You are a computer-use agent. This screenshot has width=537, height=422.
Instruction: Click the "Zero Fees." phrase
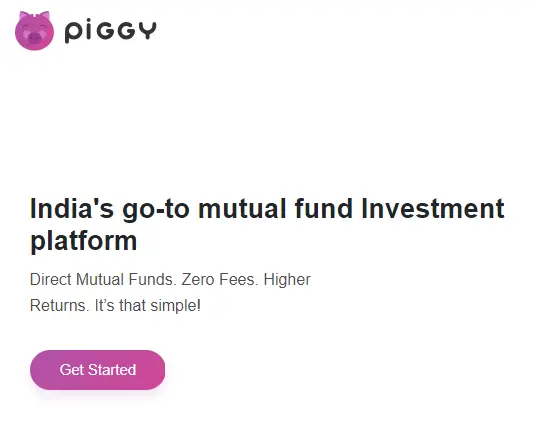(x=220, y=280)
